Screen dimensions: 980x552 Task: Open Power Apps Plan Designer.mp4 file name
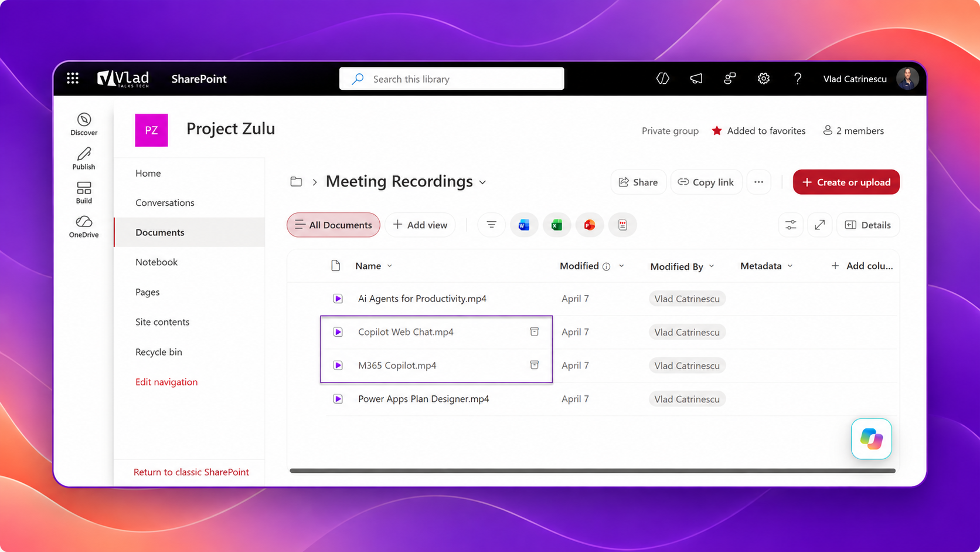click(x=424, y=399)
